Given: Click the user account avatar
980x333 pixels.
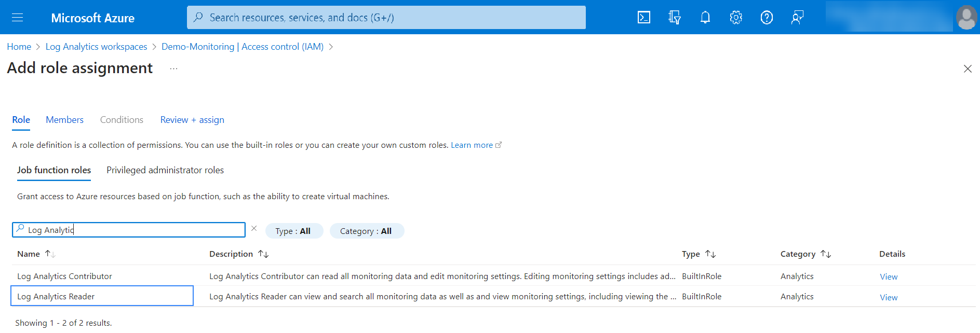Looking at the screenshot, I should (x=966, y=18).
